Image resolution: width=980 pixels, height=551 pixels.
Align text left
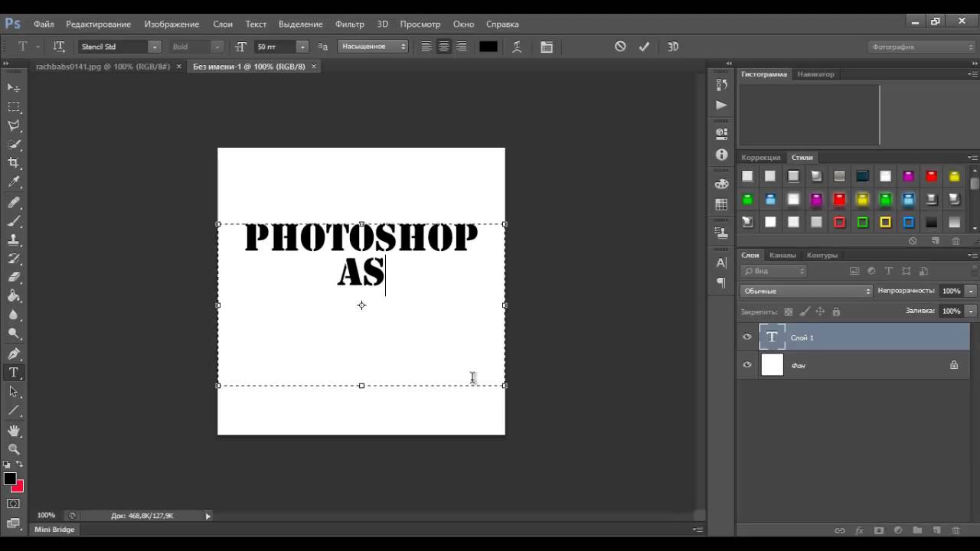point(426,47)
